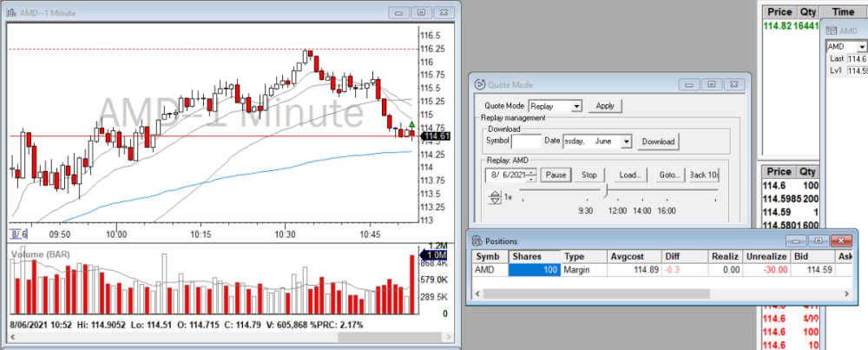Click the 114.89 average cost cell
The height and width of the screenshot is (350, 868).
[635, 270]
